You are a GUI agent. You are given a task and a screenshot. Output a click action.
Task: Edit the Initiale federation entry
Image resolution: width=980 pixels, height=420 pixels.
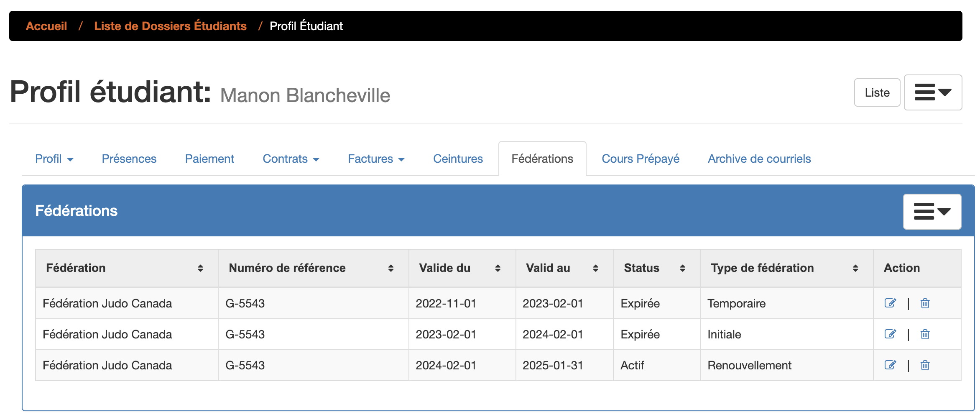click(x=890, y=334)
